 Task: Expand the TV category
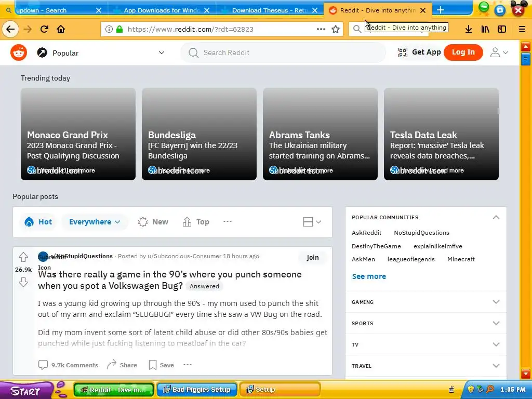coord(426,345)
